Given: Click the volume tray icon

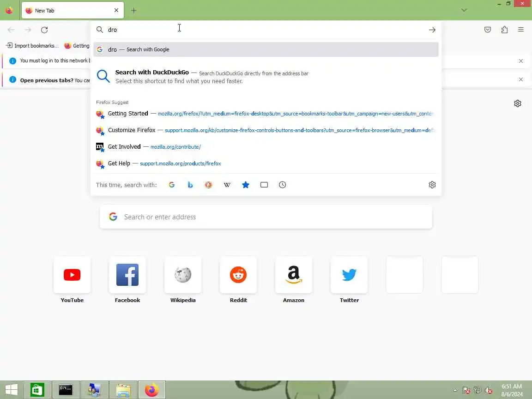Looking at the screenshot, I should click(x=489, y=390).
